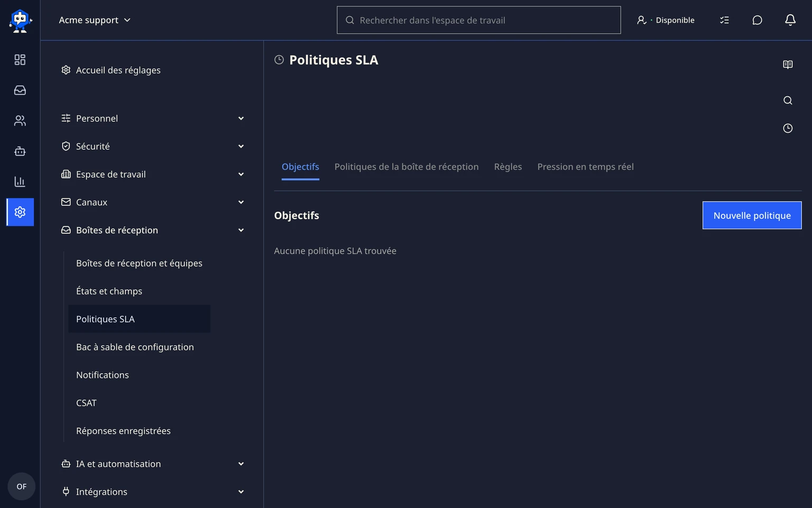Expand the Sécurité section
This screenshot has height=508, width=812.
coord(153,147)
